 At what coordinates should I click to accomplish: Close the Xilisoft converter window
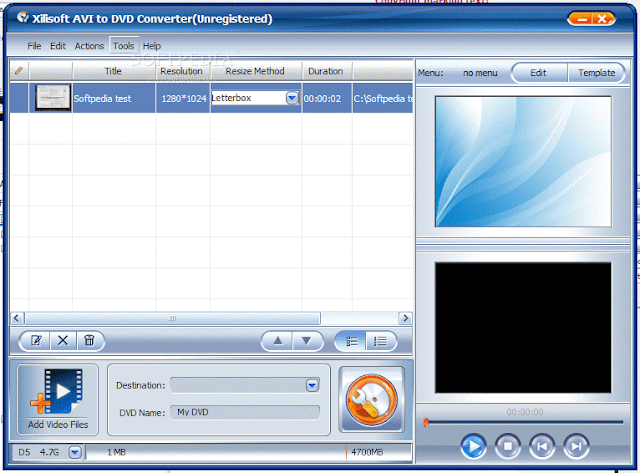click(x=603, y=19)
